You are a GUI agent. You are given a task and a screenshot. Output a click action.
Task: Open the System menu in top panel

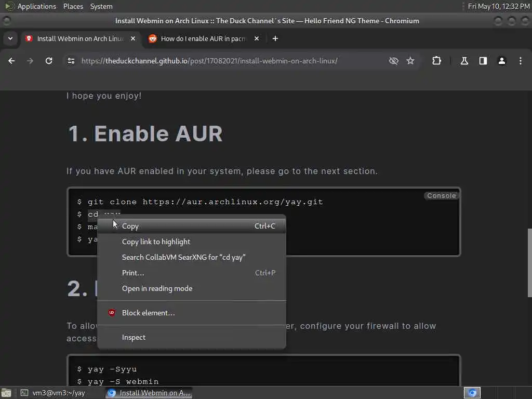pos(101,6)
